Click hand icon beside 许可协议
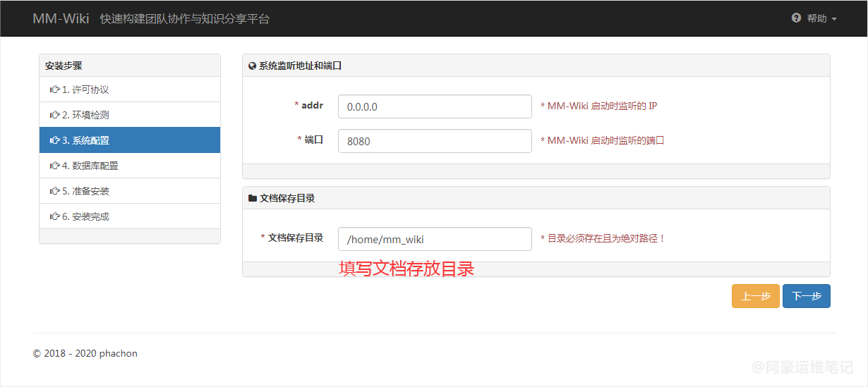The width and height of the screenshot is (868, 387). point(54,90)
